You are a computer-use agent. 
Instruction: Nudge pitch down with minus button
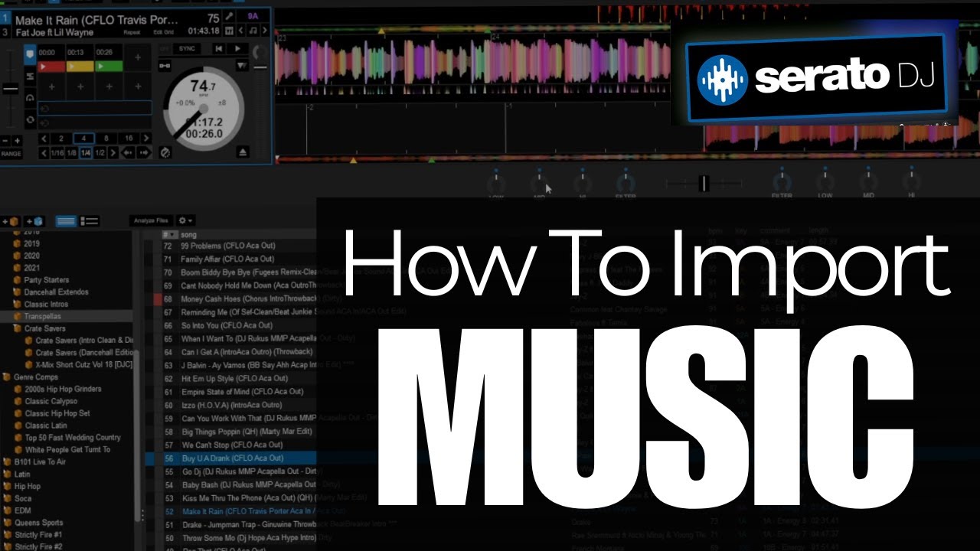pos(5,141)
